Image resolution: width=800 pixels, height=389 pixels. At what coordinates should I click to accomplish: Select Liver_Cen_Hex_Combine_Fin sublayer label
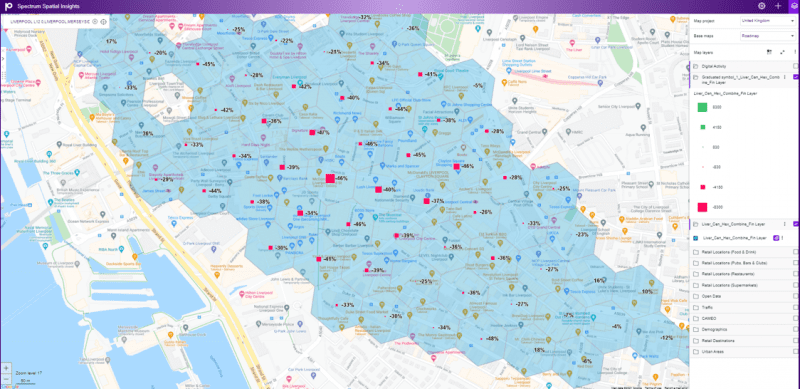734,238
